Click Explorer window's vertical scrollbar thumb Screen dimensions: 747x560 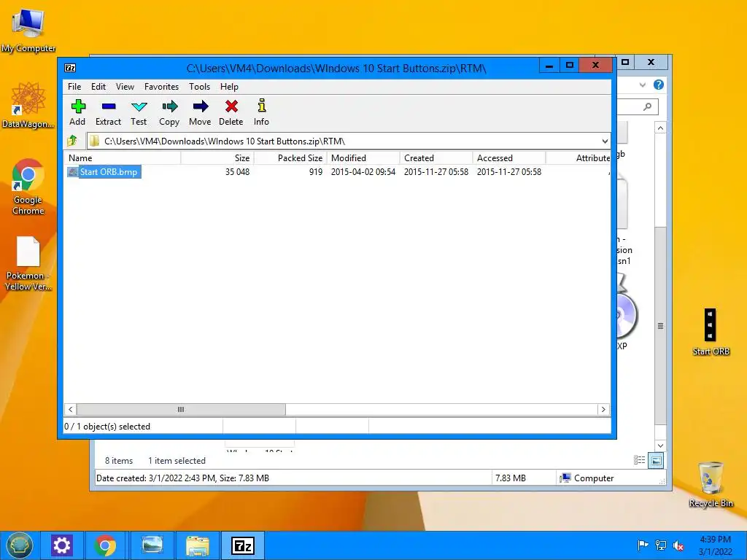pos(660,326)
